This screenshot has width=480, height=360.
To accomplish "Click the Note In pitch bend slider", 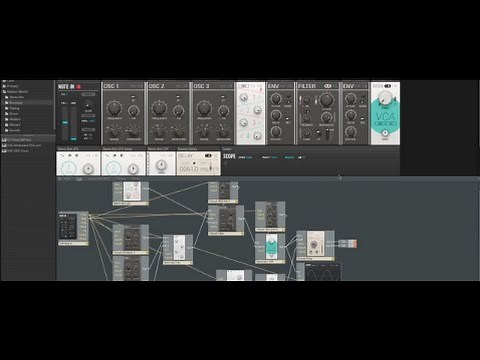I will (x=65, y=123).
